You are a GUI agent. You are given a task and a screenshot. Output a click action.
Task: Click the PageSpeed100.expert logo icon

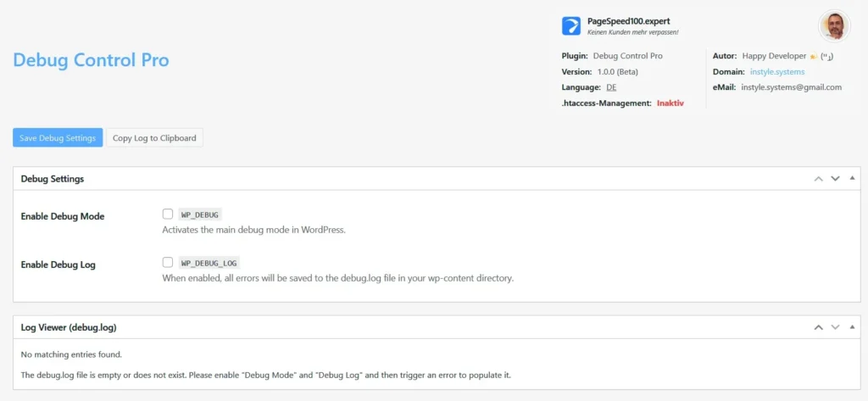(x=570, y=25)
